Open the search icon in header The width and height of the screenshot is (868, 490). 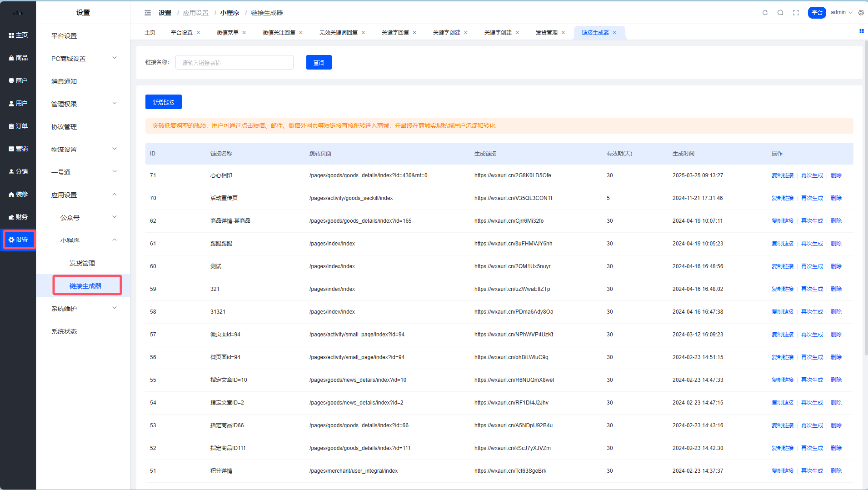pos(780,13)
